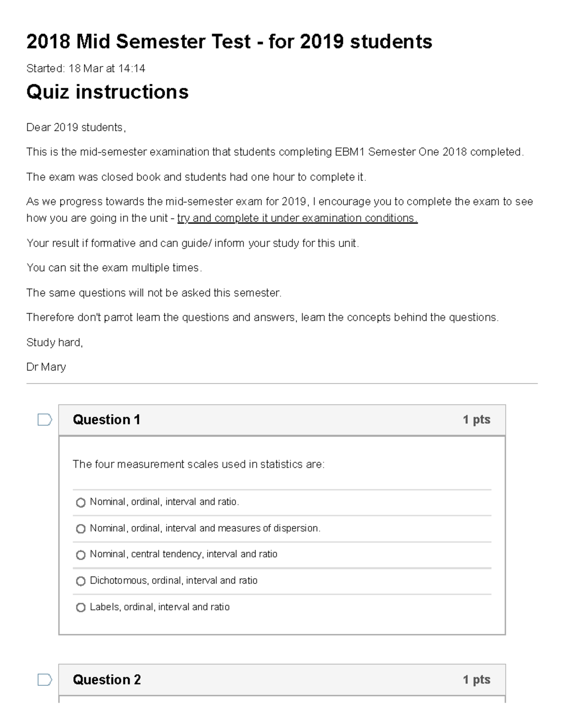Select answer "Nominal, ordinal, interval and ratio"
Screen dimensions: 563x728
pos(80,502)
